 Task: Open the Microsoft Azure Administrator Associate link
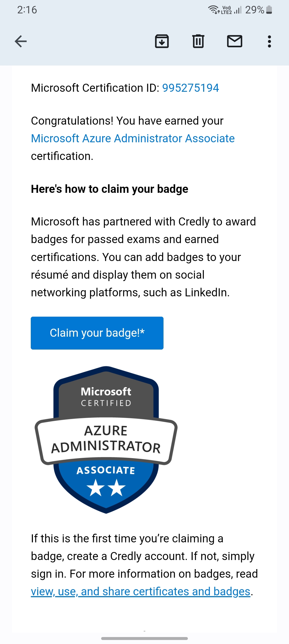click(x=132, y=138)
